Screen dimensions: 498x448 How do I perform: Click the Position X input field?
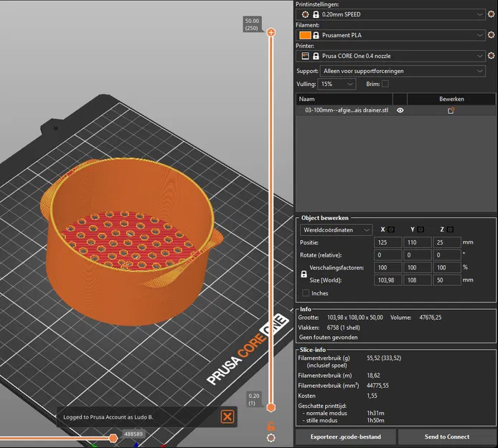(x=388, y=243)
